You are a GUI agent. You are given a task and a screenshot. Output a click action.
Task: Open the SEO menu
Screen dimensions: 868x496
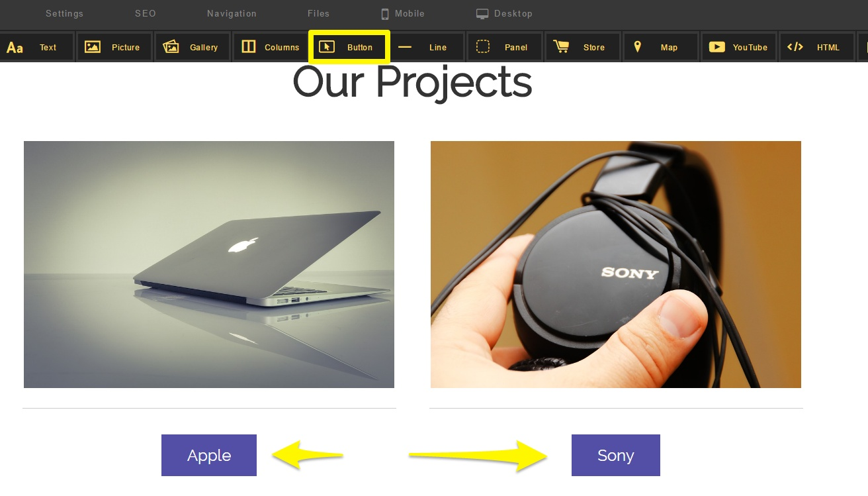[x=146, y=13]
